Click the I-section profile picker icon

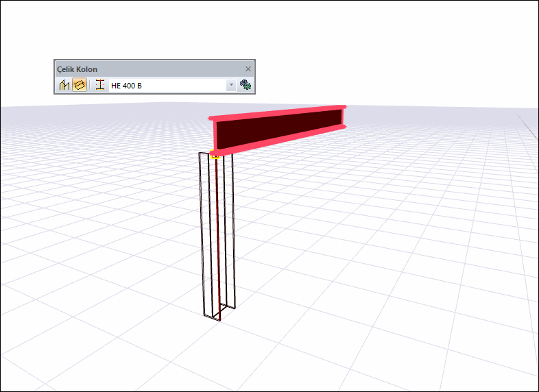pyautogui.click(x=100, y=85)
